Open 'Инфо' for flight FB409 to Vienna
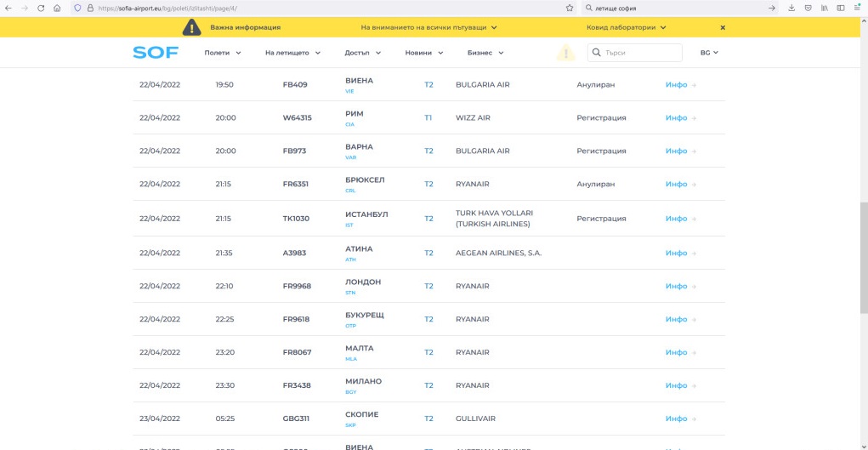The height and width of the screenshot is (450, 868). 680,85
